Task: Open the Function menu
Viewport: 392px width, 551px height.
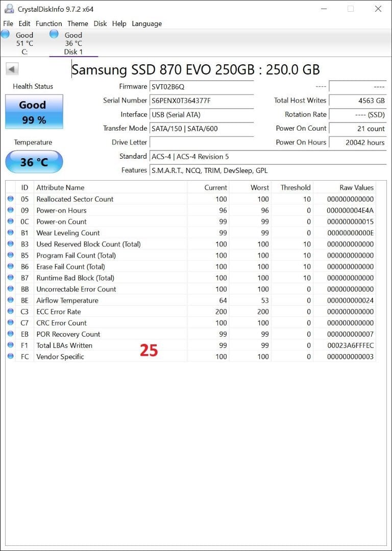Action: tap(49, 23)
